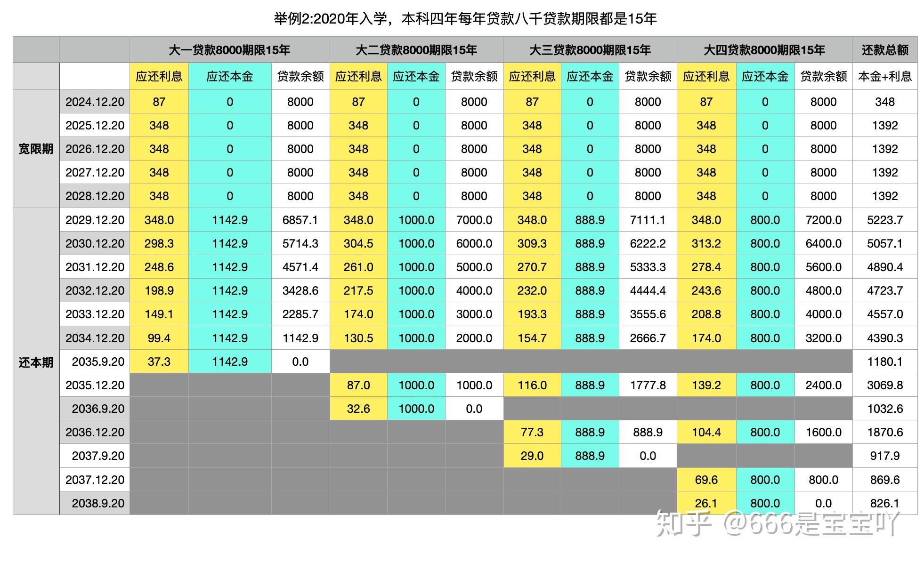Select date cell 2027.12.20
The width and height of the screenshot is (924, 562).
coord(95,172)
